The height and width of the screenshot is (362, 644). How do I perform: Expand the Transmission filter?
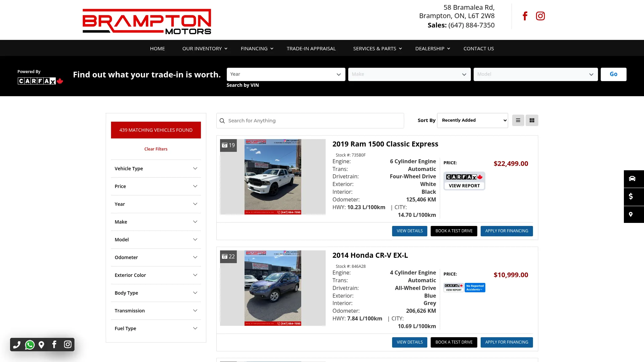(156, 311)
